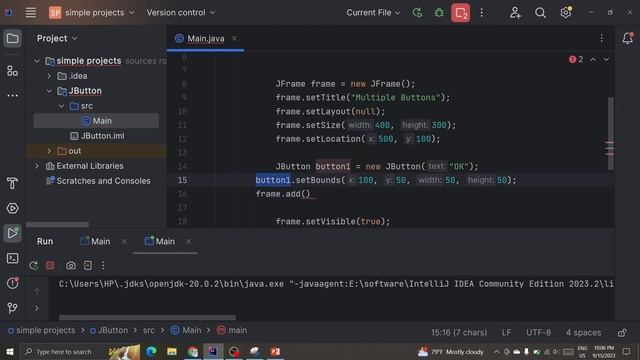Select the second Main run tab
The height and width of the screenshot is (360, 640).
pos(160,242)
